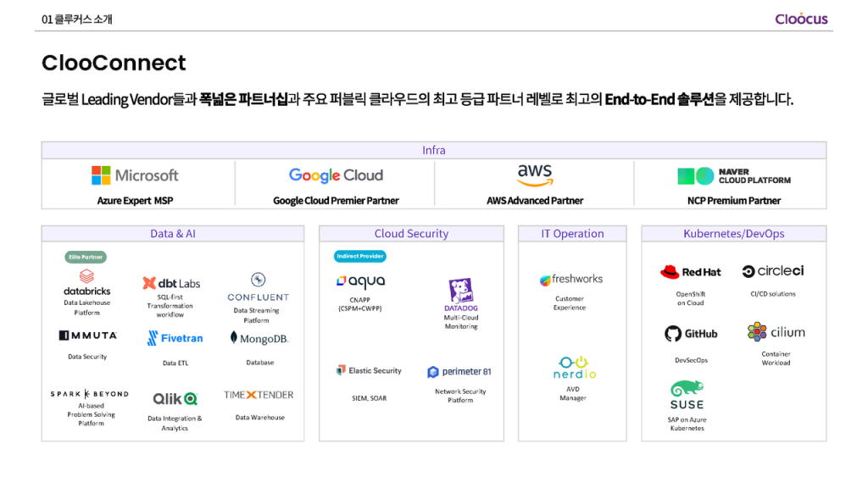Select the Kubernetes/DevOps section header

pyautogui.click(x=734, y=234)
